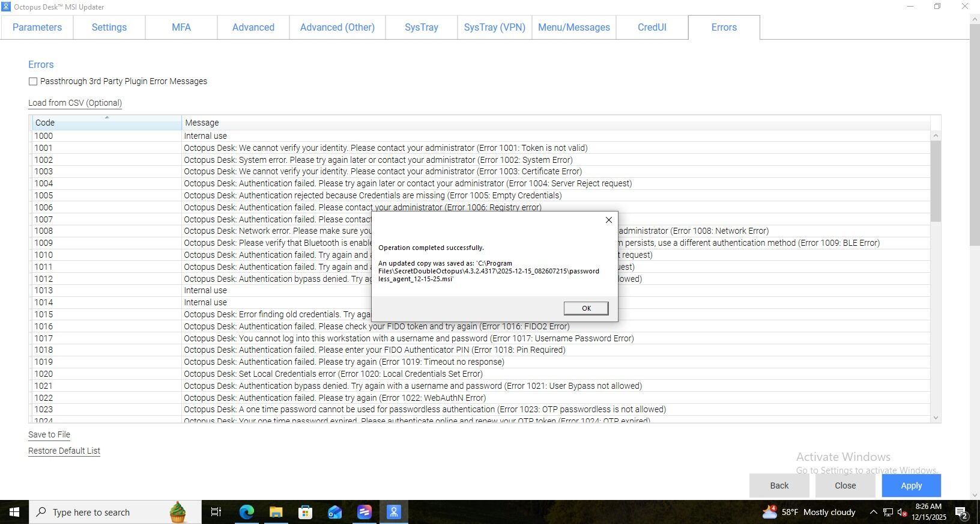Close the success dialog with X
This screenshot has height=524, width=980.
608,220
